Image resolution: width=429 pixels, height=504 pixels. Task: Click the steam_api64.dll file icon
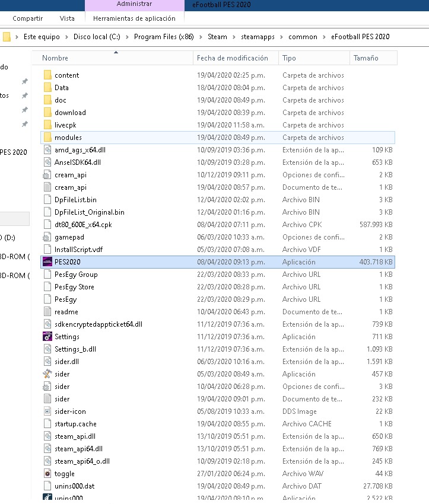click(x=47, y=449)
